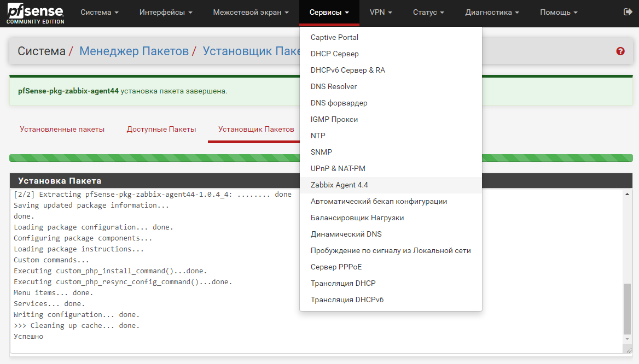Viewport: 639px width, 364px height.
Task: Select Автоматический бекап конфигурации entry
Action: [x=391, y=201]
